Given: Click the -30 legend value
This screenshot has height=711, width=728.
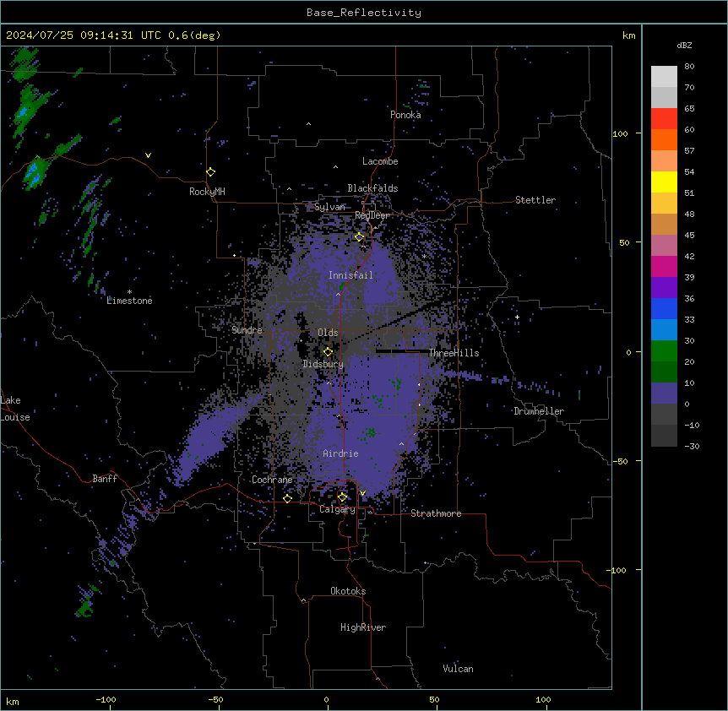Looking at the screenshot, I should (x=692, y=446).
